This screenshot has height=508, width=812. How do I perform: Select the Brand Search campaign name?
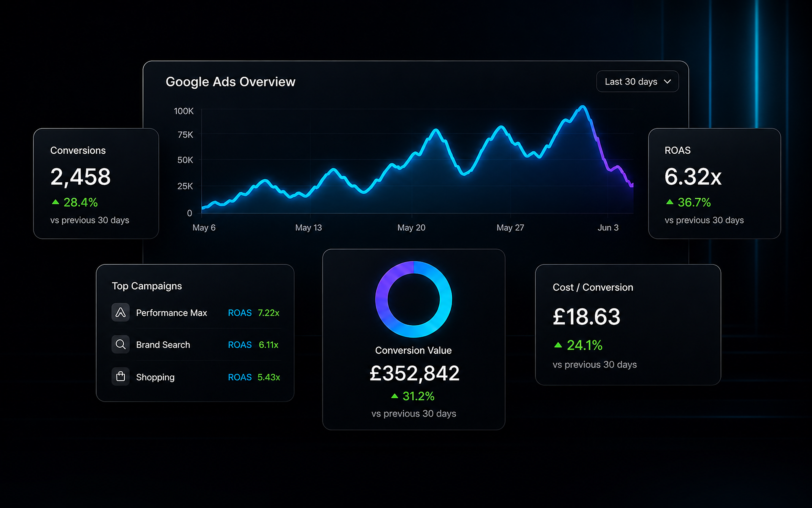click(x=163, y=345)
